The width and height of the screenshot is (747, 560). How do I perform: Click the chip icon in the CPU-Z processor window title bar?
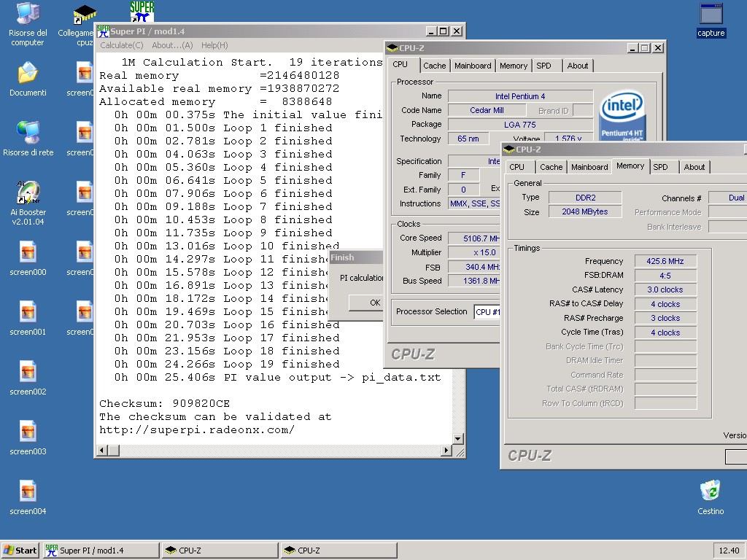point(392,48)
